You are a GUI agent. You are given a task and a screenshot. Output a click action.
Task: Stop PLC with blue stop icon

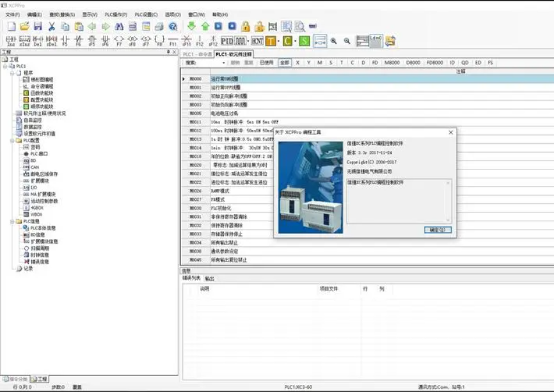point(232,26)
